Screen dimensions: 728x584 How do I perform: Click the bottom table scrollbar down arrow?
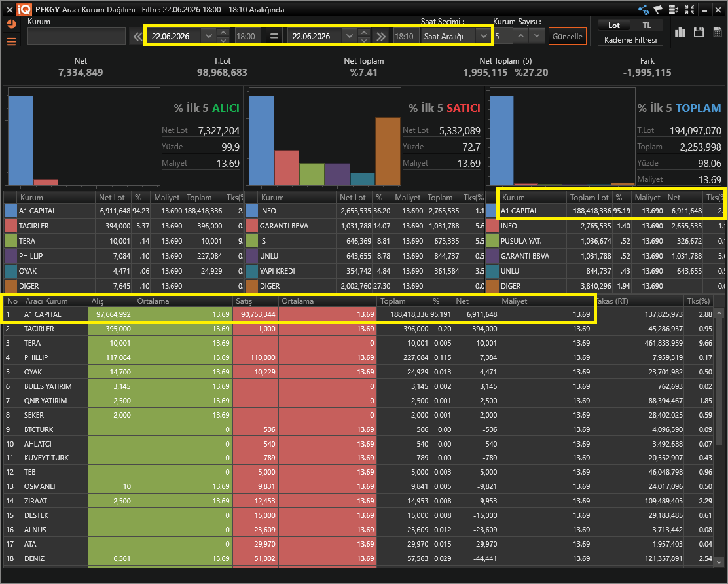coord(719,562)
